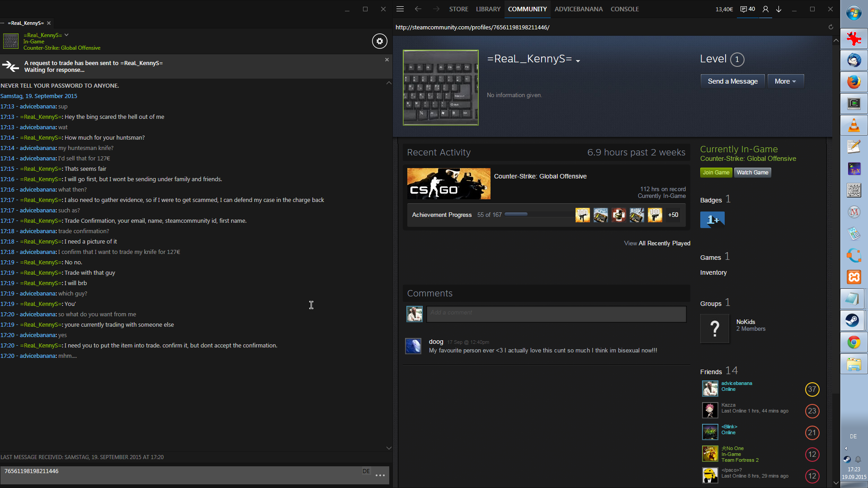This screenshot has width=868, height=488.
Task: Open Google Chrome from the taskbar
Action: 854,343
